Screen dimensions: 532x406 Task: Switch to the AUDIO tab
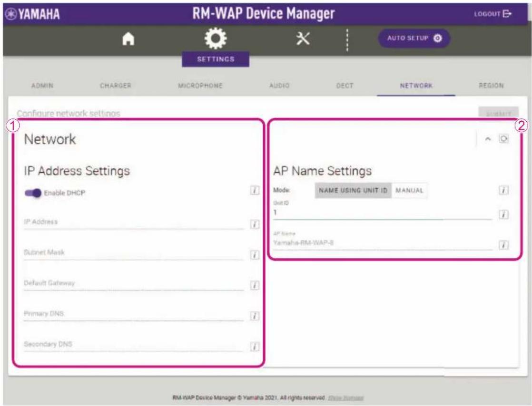coord(279,86)
